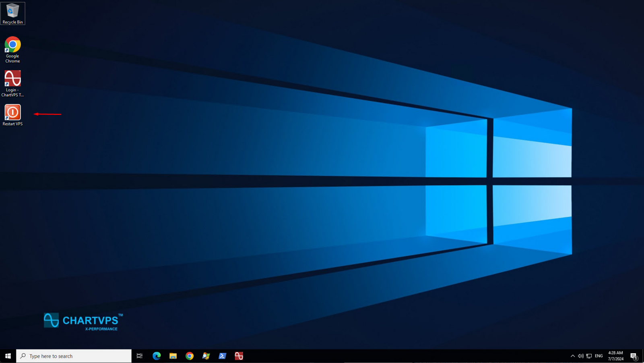Select the Recycle Bin desktop icon

click(x=12, y=13)
